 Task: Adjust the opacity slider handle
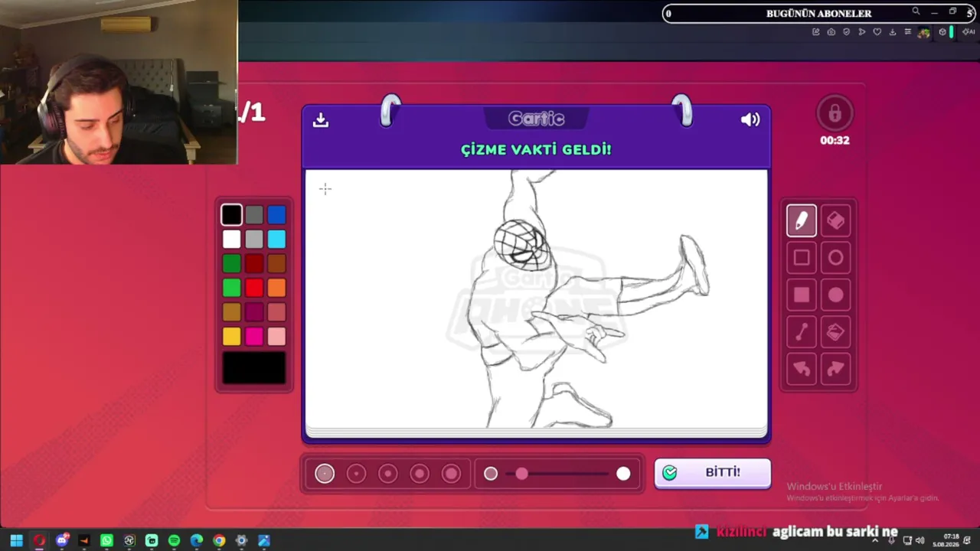(x=521, y=474)
